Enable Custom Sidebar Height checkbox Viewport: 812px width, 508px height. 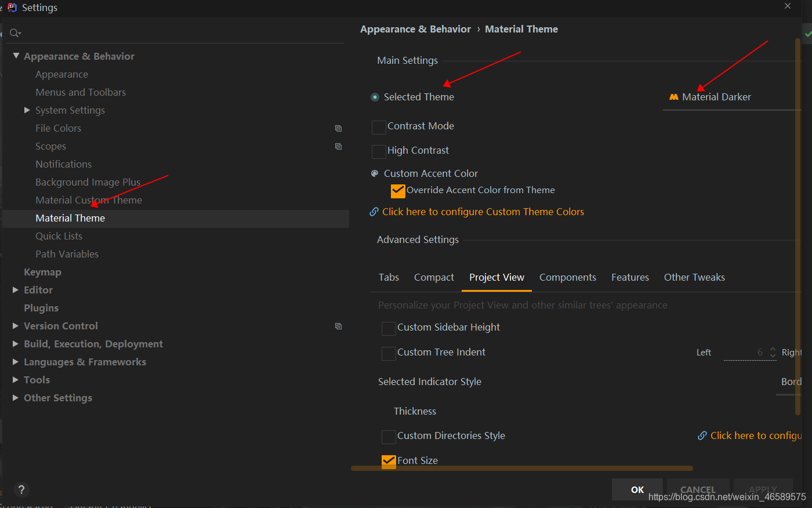tap(389, 328)
